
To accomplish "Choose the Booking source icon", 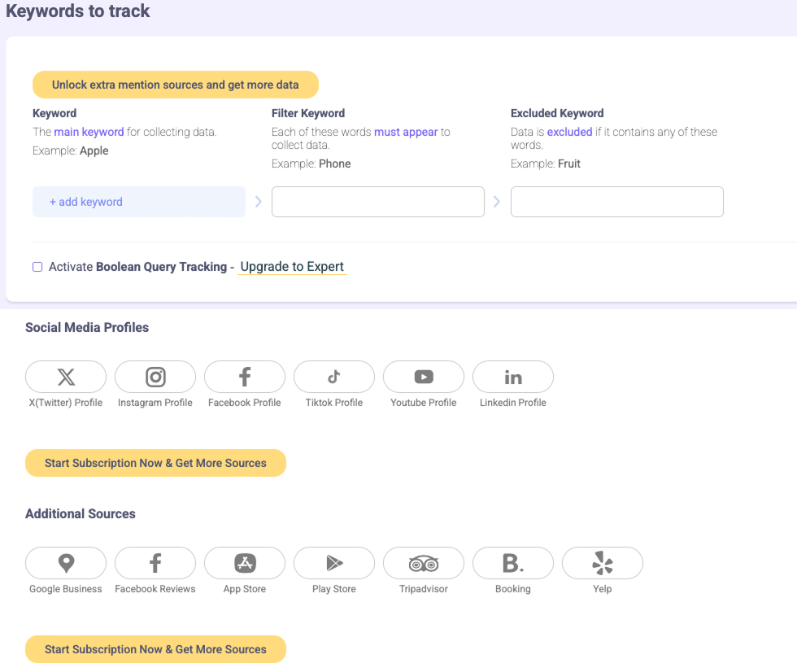I will [512, 562].
